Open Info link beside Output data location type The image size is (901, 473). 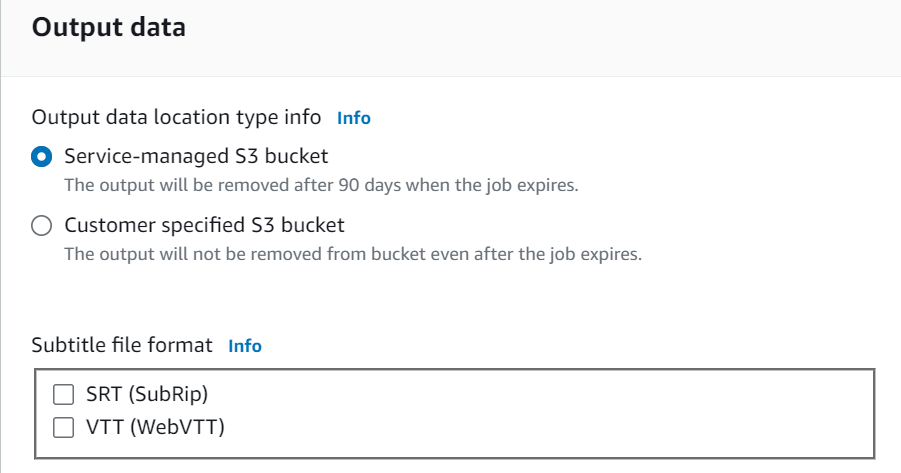point(354,118)
